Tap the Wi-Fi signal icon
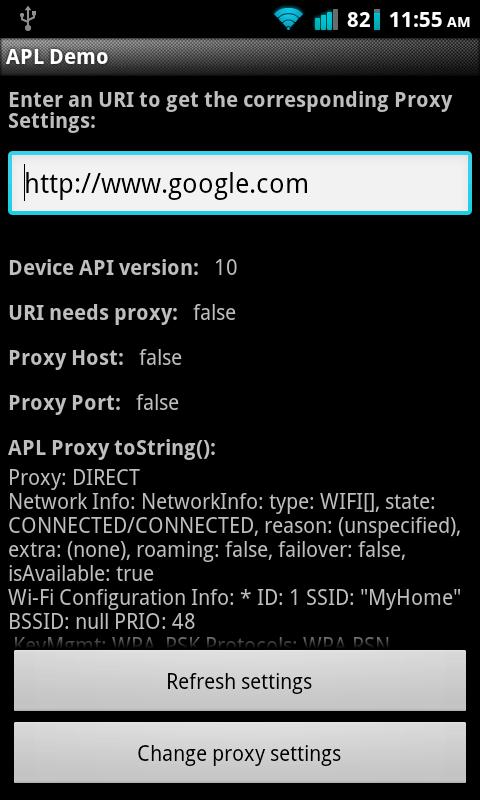This screenshot has width=480, height=800. pos(289,19)
